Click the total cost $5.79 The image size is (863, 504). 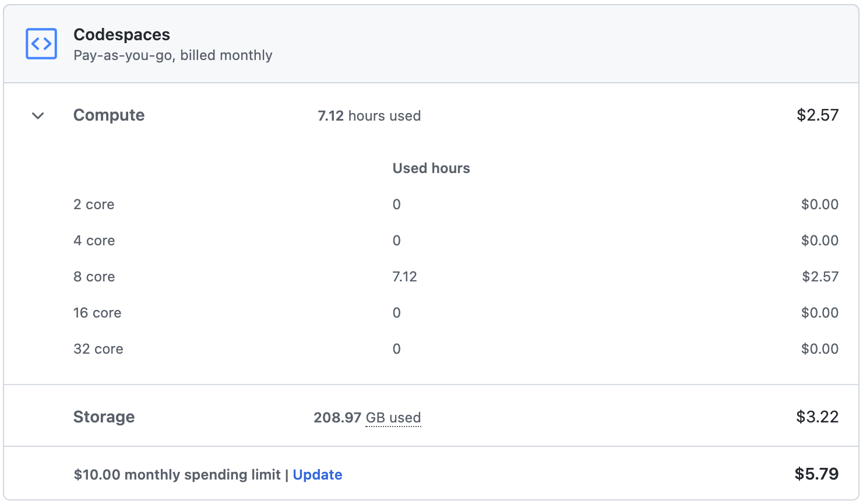click(817, 474)
